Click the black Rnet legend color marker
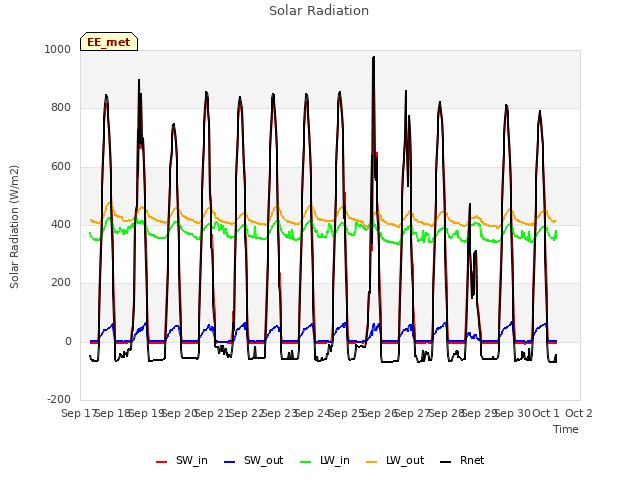 (446, 462)
